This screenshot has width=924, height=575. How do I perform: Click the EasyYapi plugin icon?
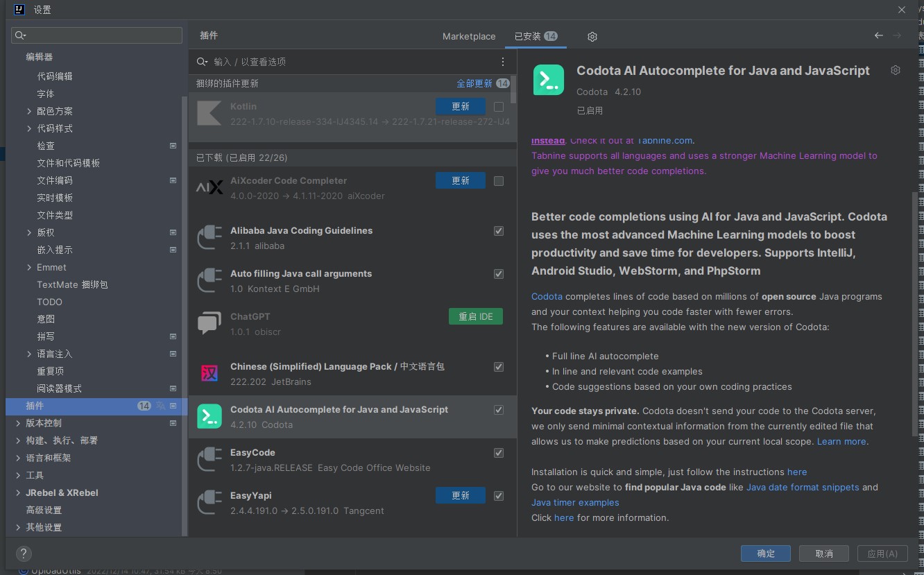tap(209, 503)
